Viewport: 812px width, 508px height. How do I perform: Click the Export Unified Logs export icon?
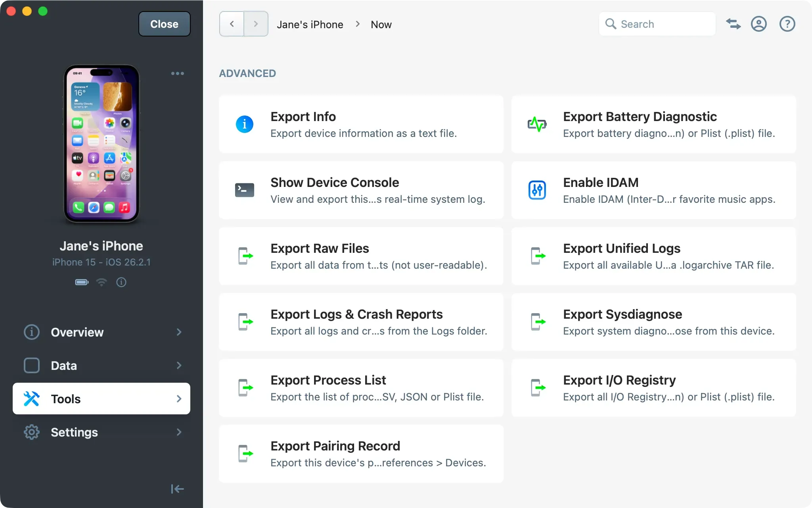coord(538,256)
